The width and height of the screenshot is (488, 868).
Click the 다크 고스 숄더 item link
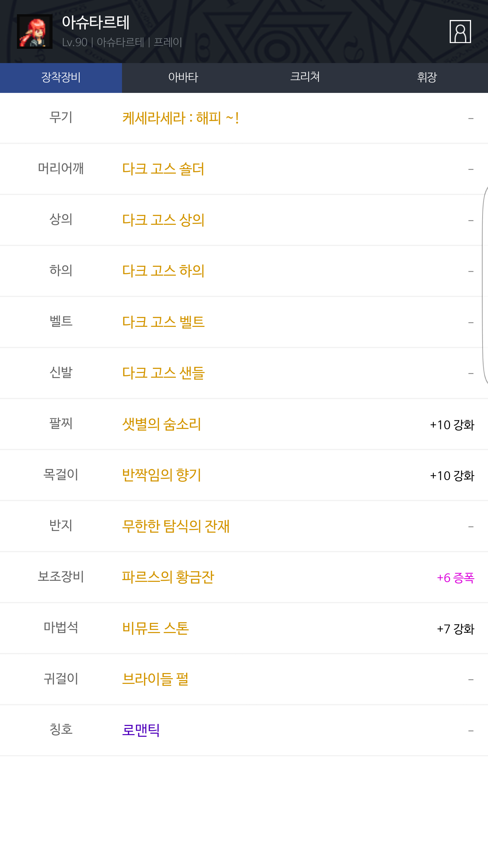[x=163, y=169]
